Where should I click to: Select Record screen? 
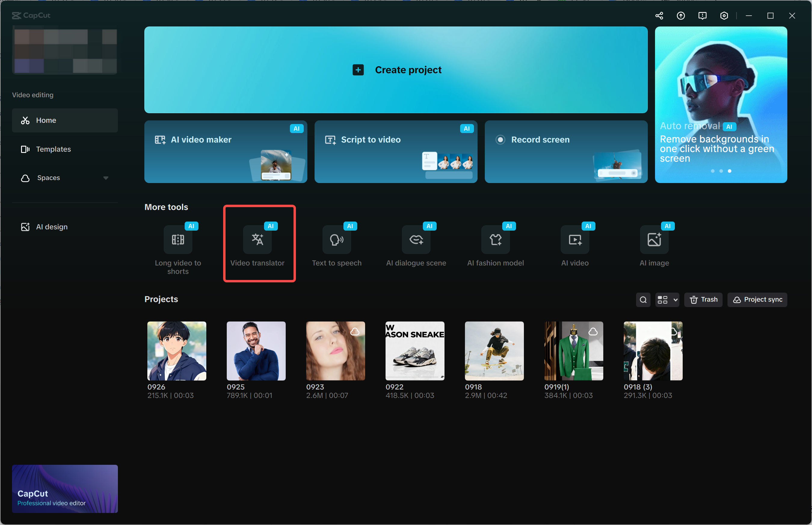(x=566, y=152)
